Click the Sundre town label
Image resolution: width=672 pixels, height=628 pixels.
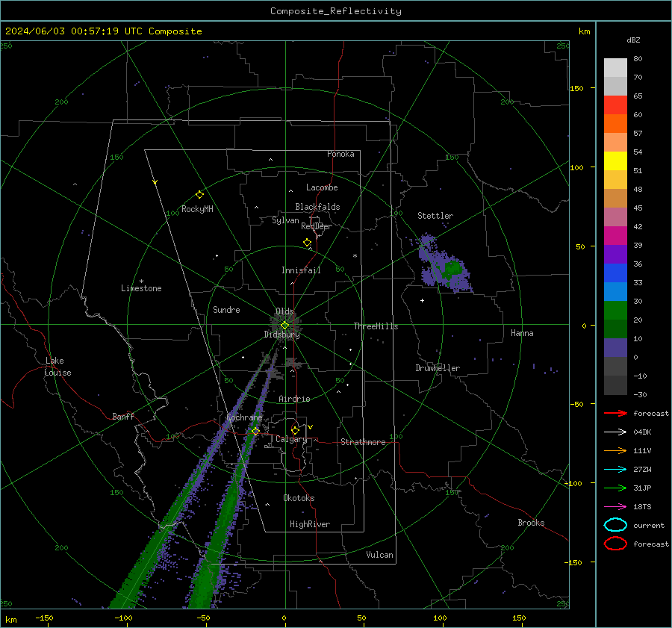point(226,309)
